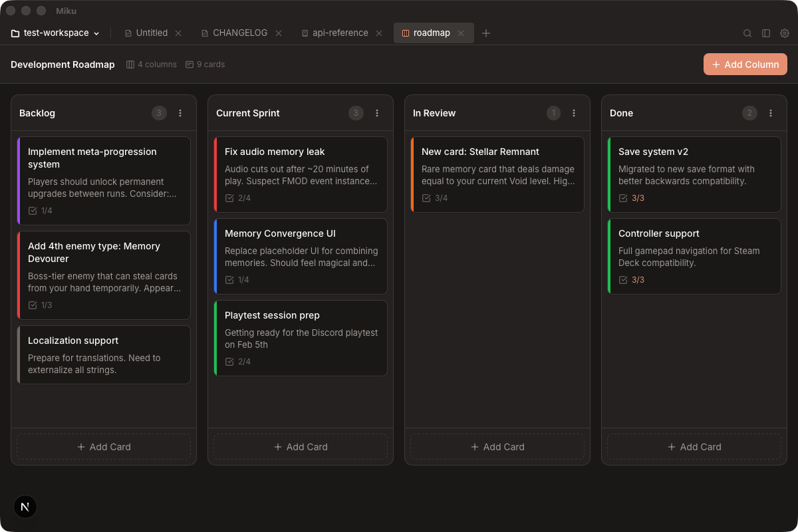The height and width of the screenshot is (532, 798).
Task: Open a new tab with the plus icon
Action: click(486, 33)
